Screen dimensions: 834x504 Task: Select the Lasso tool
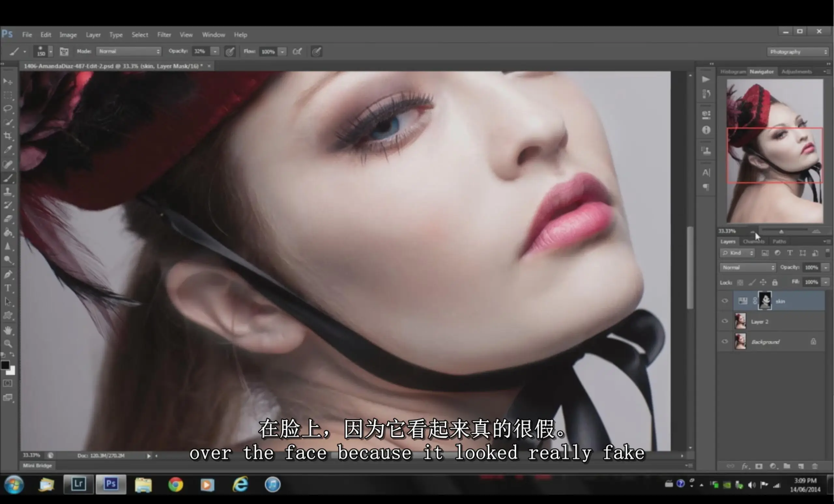[x=8, y=108]
